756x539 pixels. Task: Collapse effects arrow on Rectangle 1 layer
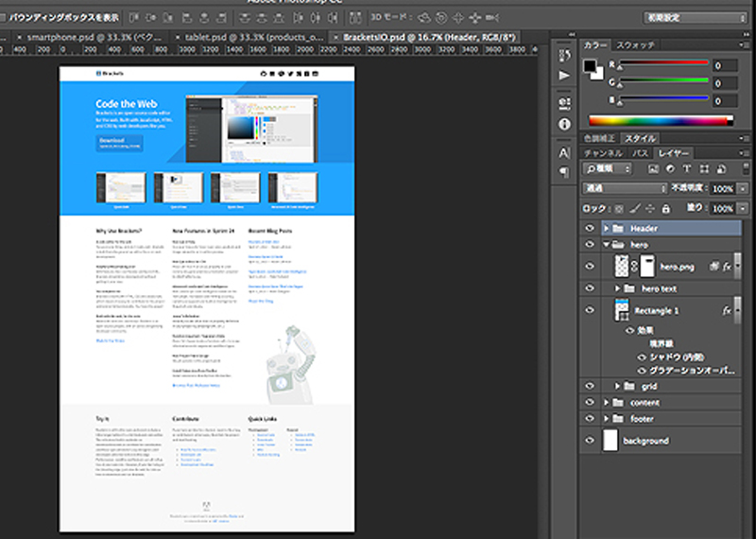[736, 311]
